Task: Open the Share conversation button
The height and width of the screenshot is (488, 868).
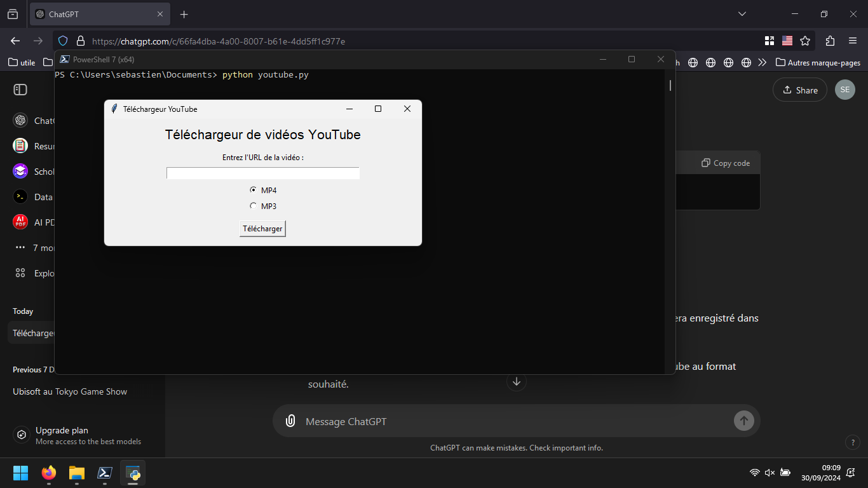Action: pos(799,90)
